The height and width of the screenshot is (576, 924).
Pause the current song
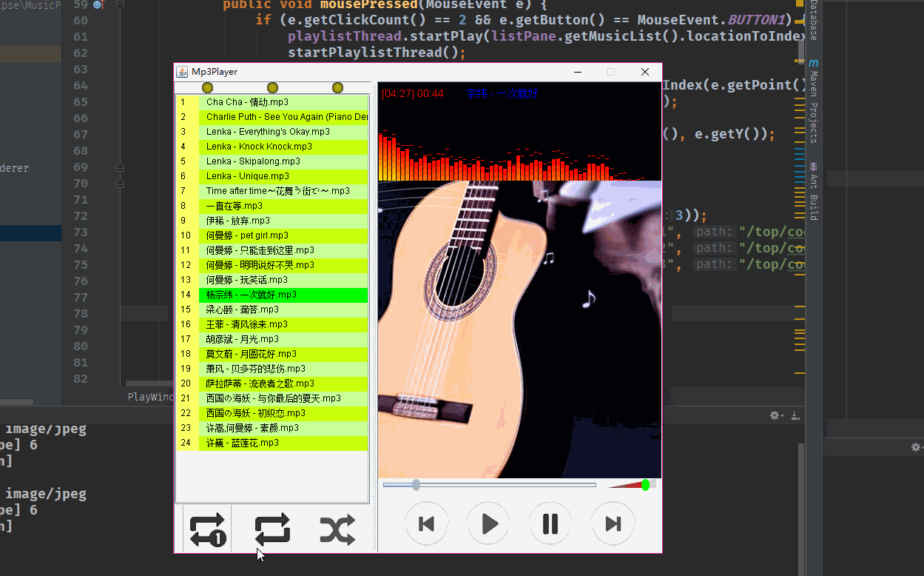pyautogui.click(x=550, y=524)
